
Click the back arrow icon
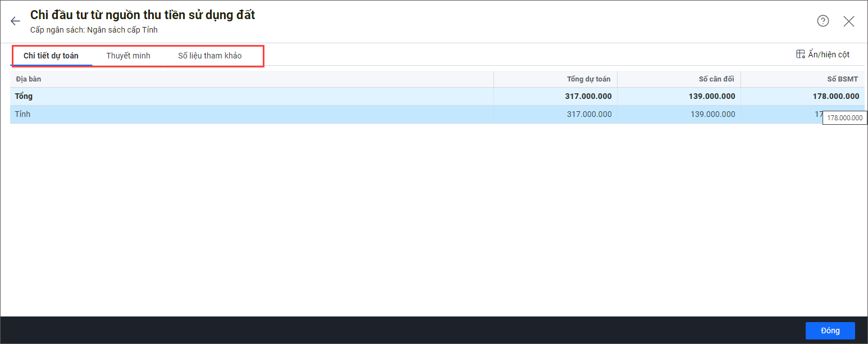[x=15, y=21]
